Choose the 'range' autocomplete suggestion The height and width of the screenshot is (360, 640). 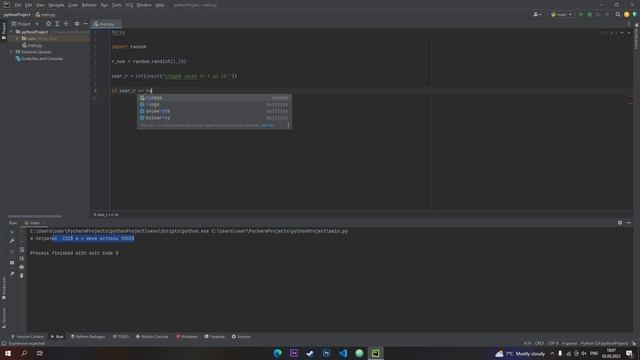coord(214,104)
